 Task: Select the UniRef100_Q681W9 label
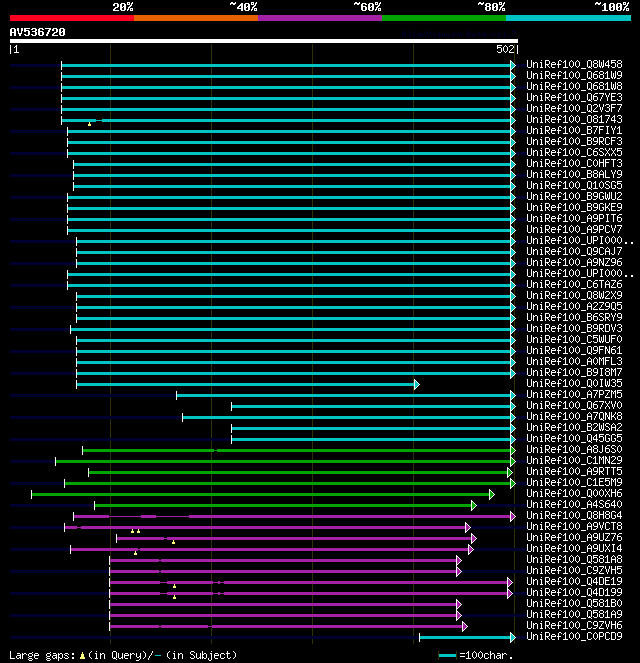click(x=574, y=75)
